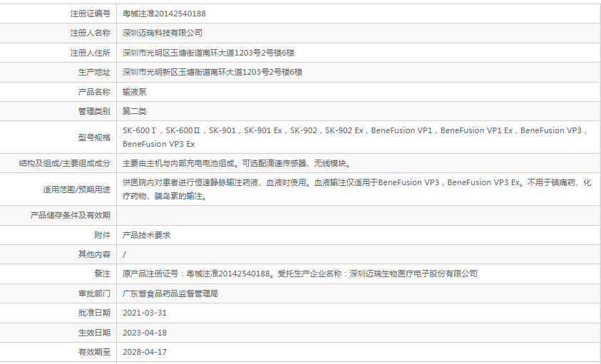Select expiry date '2028-04-17'
Screen dimensions: 601x364
coord(145,352)
